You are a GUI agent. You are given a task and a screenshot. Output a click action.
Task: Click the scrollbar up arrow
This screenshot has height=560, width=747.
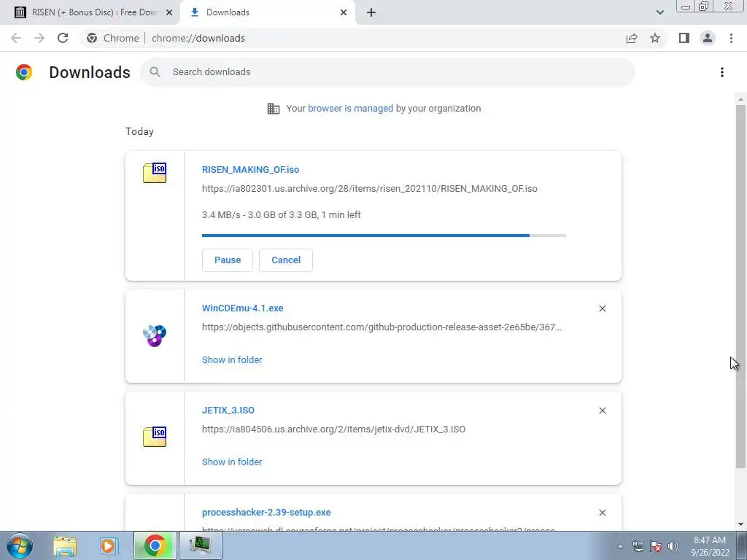(740, 99)
